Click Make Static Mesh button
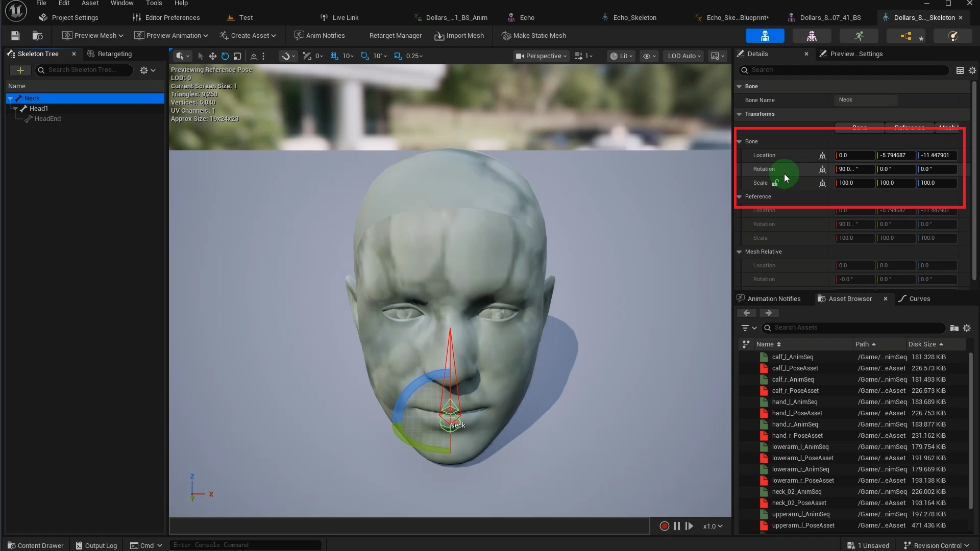 pos(534,36)
